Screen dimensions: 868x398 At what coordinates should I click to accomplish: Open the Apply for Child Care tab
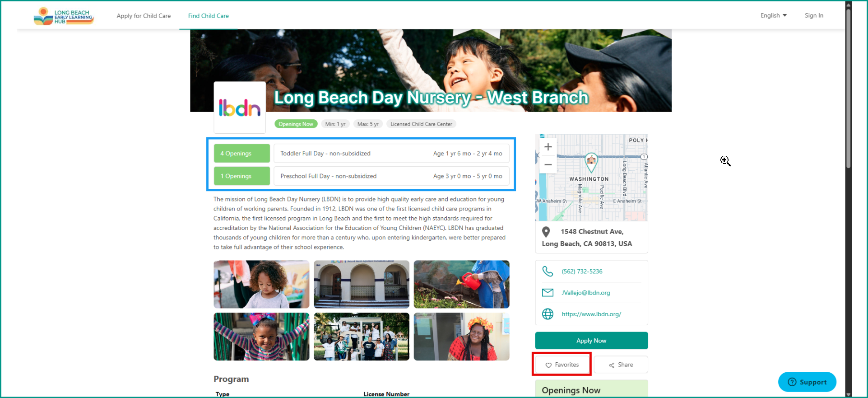tap(144, 16)
